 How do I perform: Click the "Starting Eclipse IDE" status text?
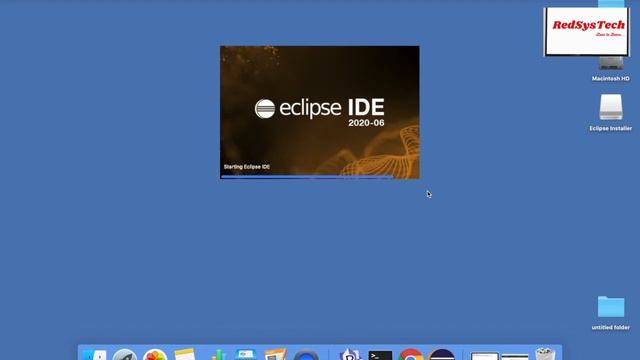pos(247,167)
